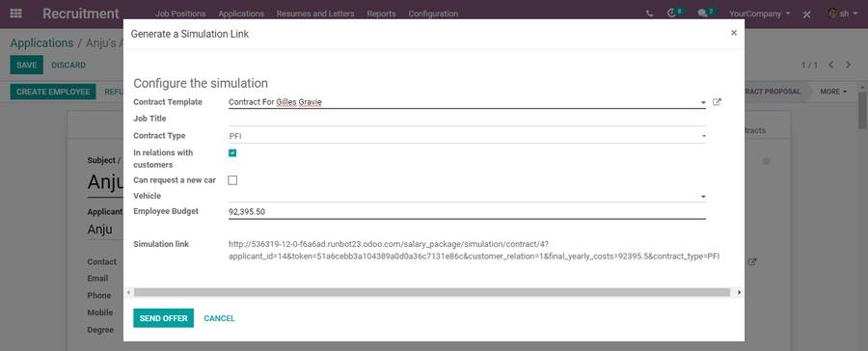The width and height of the screenshot is (868, 351).
Task: Click the Employee Budget field 92,395.50
Action: (467, 211)
